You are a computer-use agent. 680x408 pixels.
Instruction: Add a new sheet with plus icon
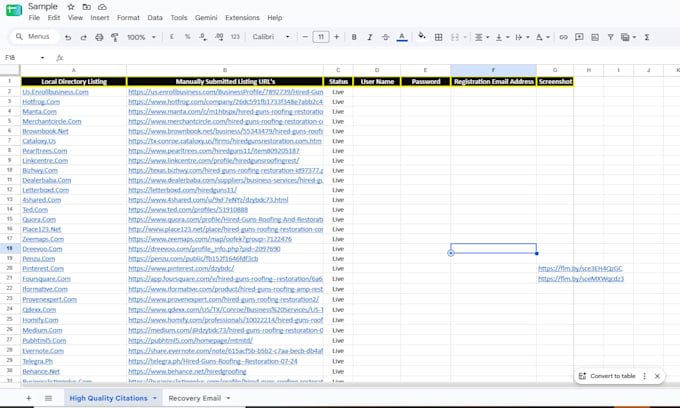point(29,398)
